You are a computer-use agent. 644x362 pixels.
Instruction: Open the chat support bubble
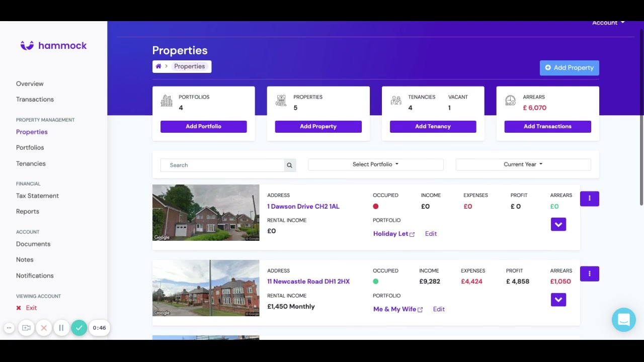point(623,320)
